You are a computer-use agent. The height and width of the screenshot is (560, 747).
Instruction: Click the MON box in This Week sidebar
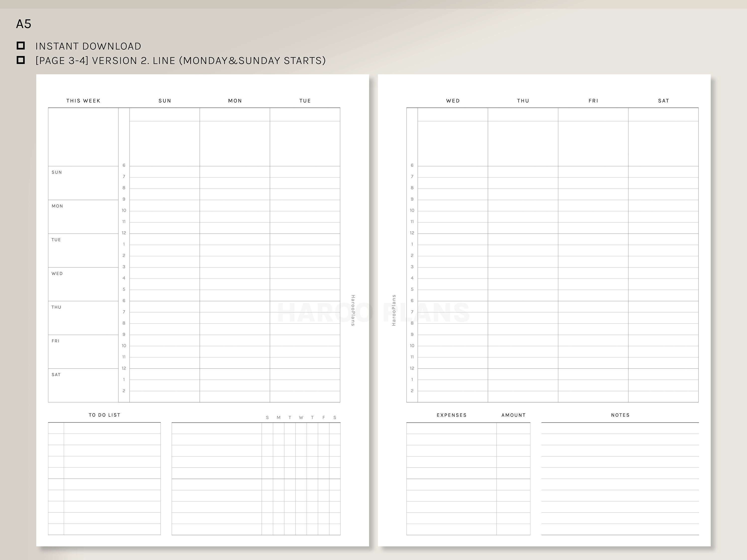click(83, 217)
